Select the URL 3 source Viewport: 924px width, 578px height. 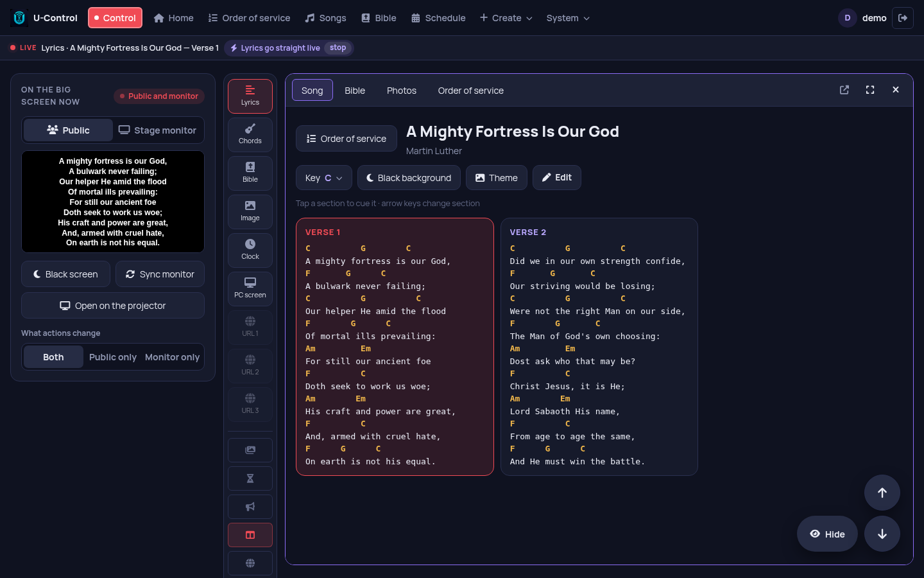click(x=250, y=405)
